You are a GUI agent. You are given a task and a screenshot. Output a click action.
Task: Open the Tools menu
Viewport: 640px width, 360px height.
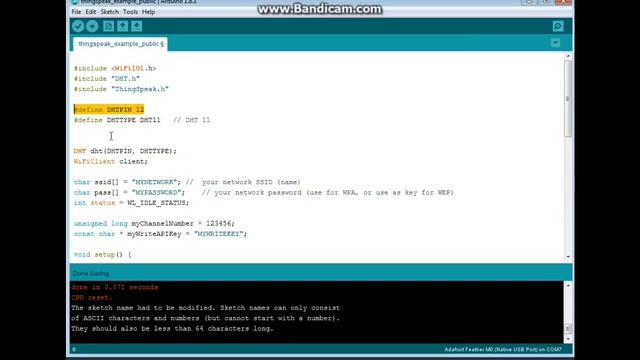click(x=130, y=12)
